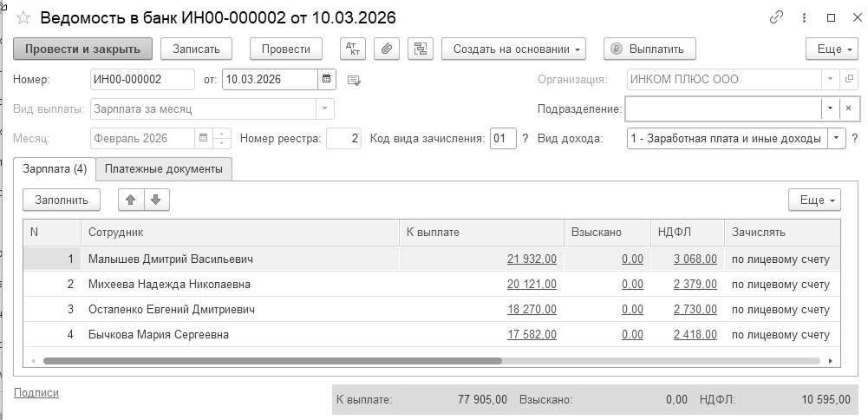Open the Подразделение dropdown list
The image size is (868, 420).
tap(830, 108)
